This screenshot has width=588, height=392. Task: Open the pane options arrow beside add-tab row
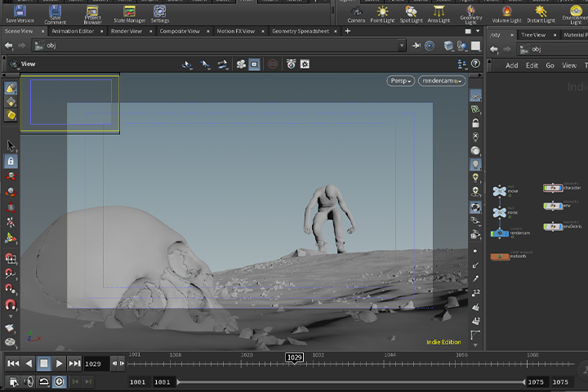tap(478, 31)
